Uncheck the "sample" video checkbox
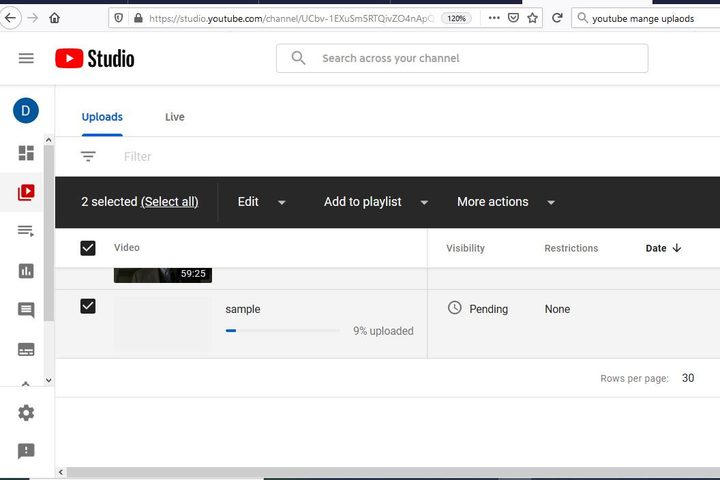The height and width of the screenshot is (480, 720). [x=88, y=306]
